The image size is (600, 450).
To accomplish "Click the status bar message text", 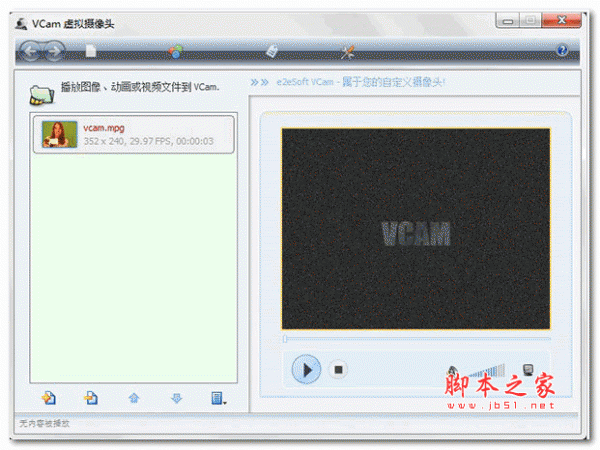I will click(x=44, y=423).
